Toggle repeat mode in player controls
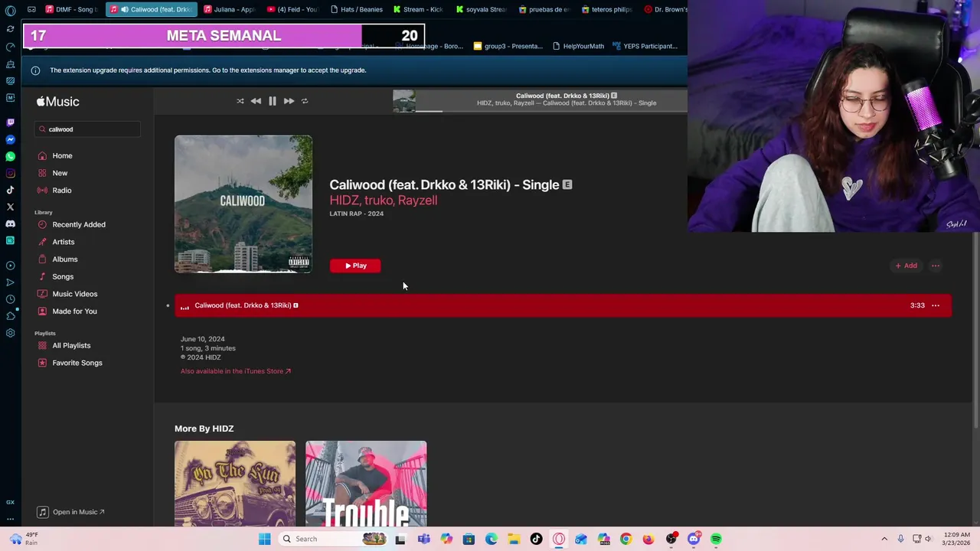Screen dimensions: 980x551 305,101
